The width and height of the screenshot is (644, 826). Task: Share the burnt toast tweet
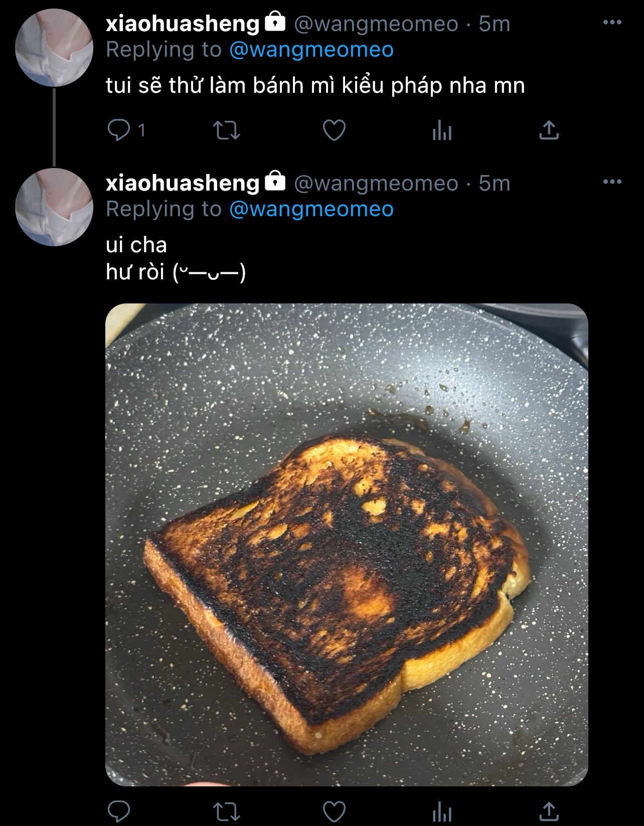pos(549,811)
